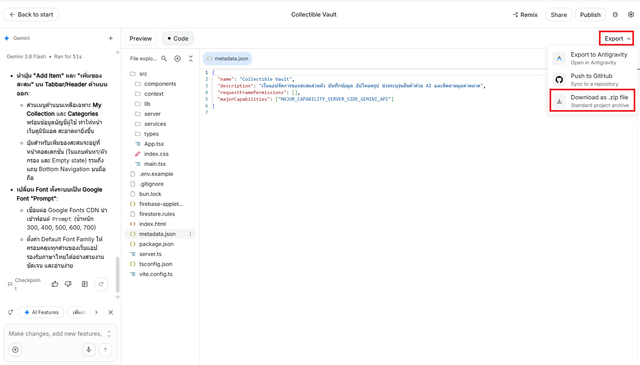Click the send arrow icon
640x365 pixels.
105,350
